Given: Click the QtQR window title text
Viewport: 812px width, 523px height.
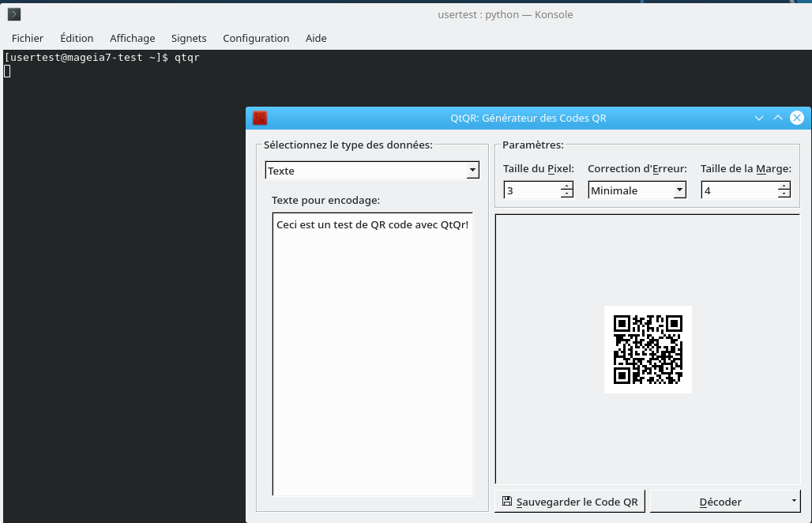Looking at the screenshot, I should (528, 118).
